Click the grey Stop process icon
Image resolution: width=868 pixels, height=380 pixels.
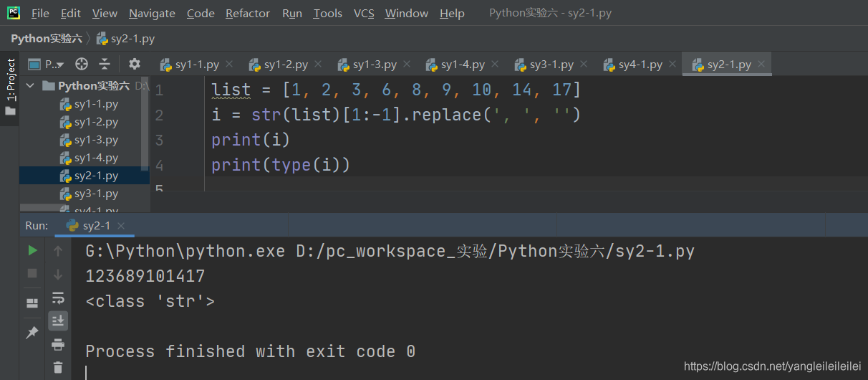point(32,273)
